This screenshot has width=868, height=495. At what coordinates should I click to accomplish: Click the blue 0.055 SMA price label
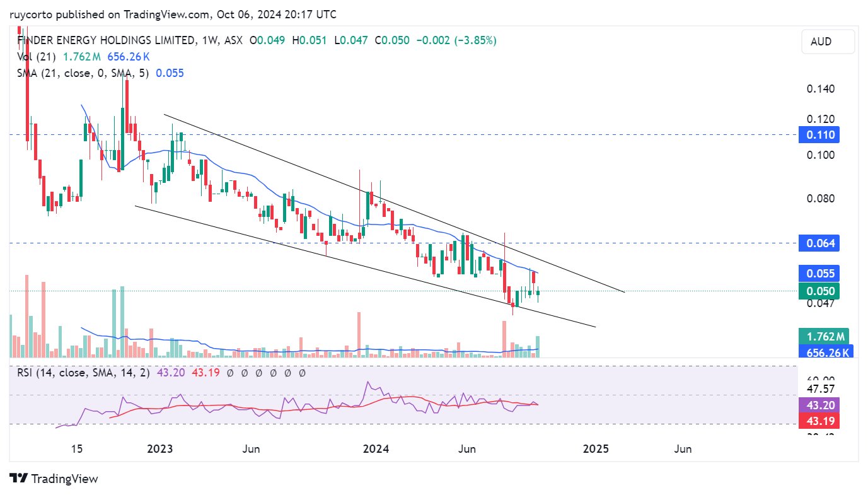(818, 274)
